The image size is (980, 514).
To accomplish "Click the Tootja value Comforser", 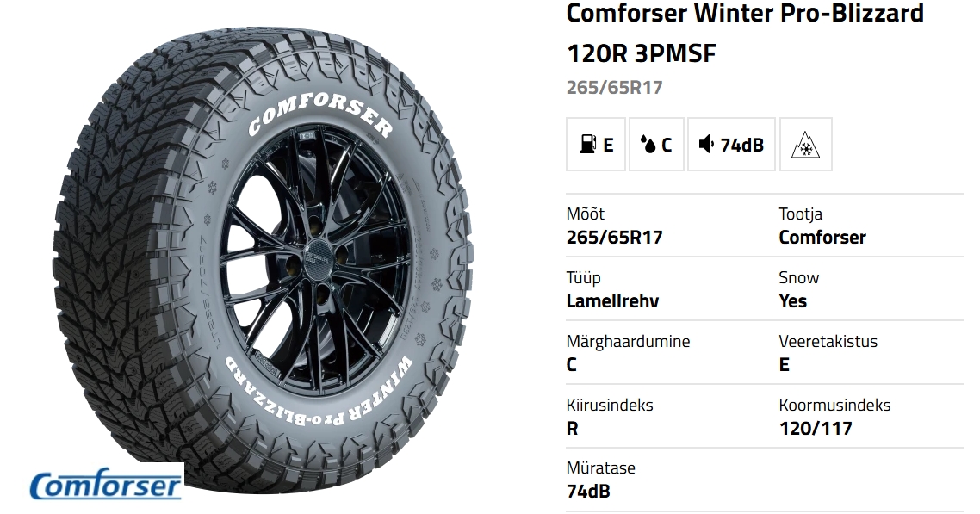I will (x=822, y=238).
